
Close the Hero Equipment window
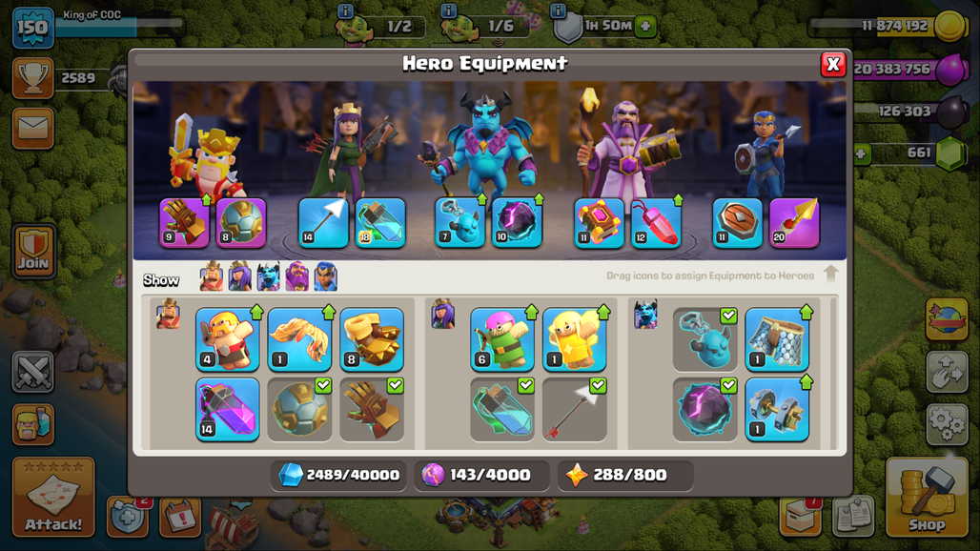click(x=833, y=64)
